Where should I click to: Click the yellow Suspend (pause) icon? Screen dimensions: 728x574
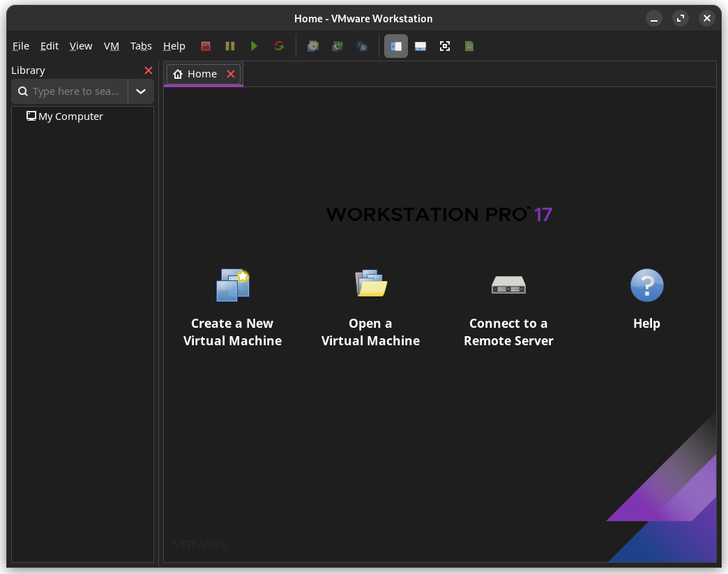tap(230, 46)
